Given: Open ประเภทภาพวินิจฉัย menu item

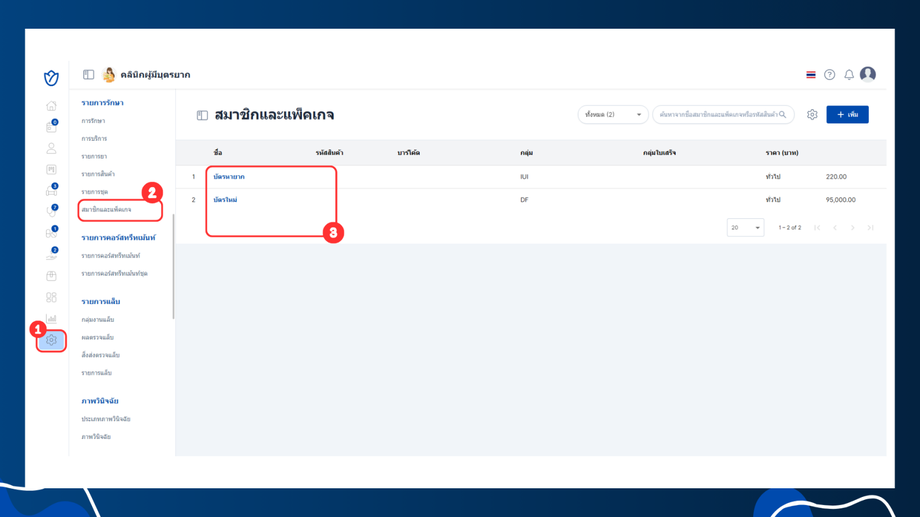Looking at the screenshot, I should 106,419.
